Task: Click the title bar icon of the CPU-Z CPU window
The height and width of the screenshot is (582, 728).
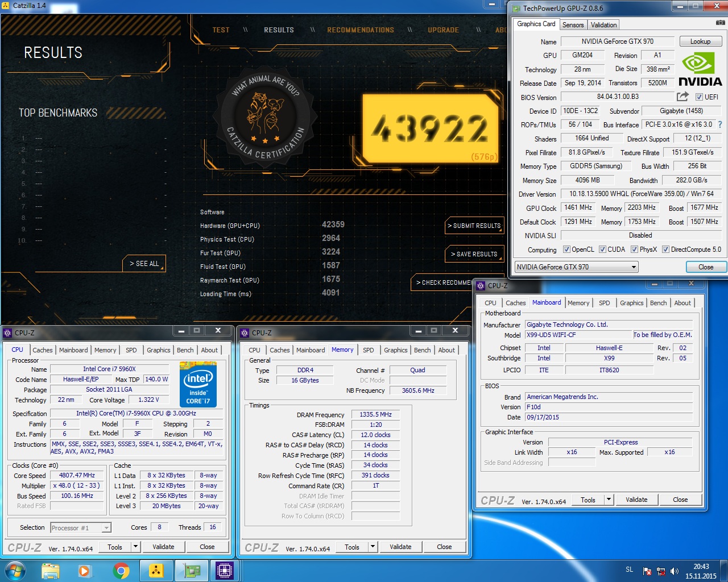Action: pyautogui.click(x=7, y=333)
